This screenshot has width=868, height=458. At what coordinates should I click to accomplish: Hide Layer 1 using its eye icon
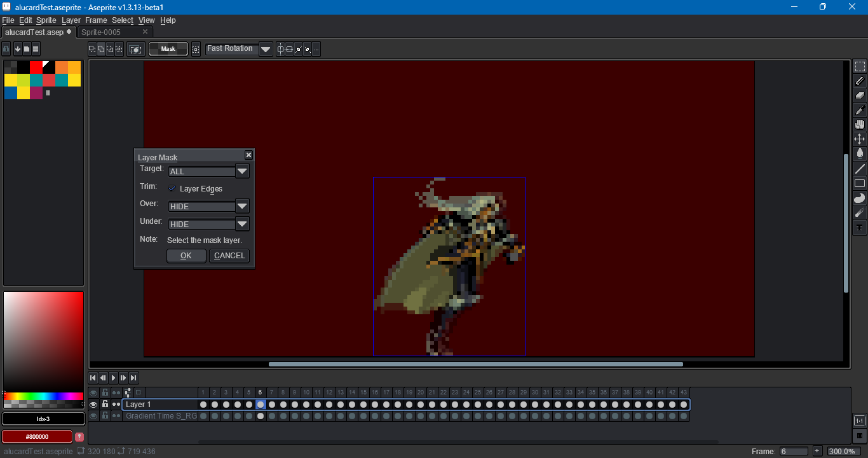(93, 405)
